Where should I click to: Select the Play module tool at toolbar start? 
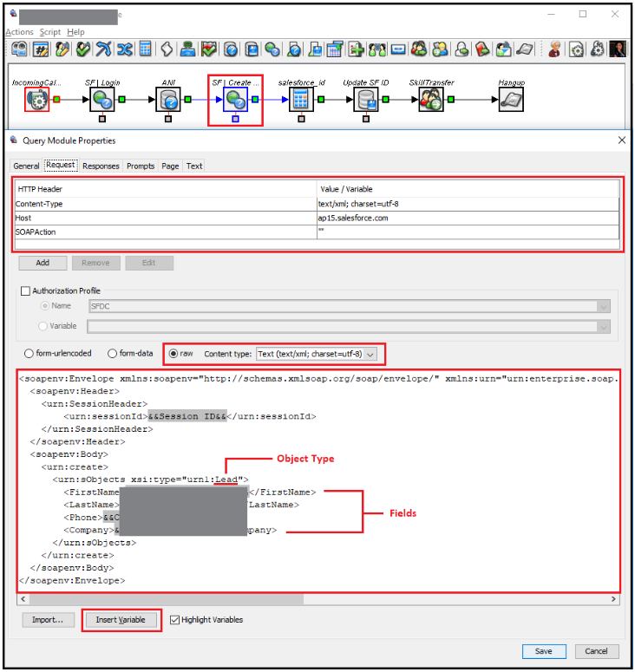click(x=19, y=49)
